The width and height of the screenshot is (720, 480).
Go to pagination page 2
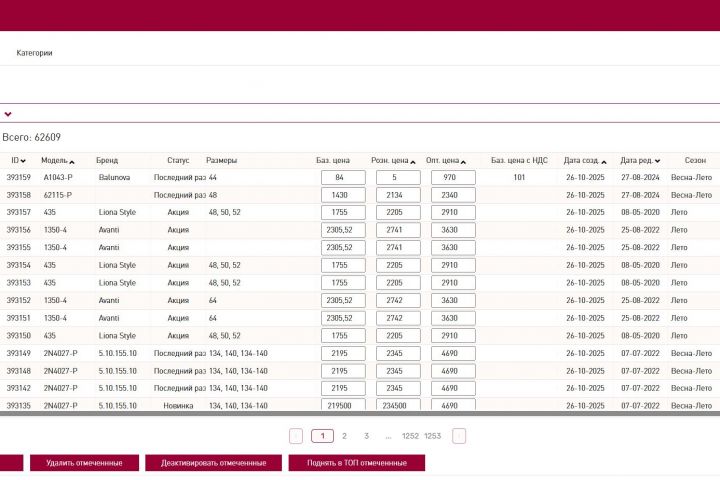click(344, 436)
